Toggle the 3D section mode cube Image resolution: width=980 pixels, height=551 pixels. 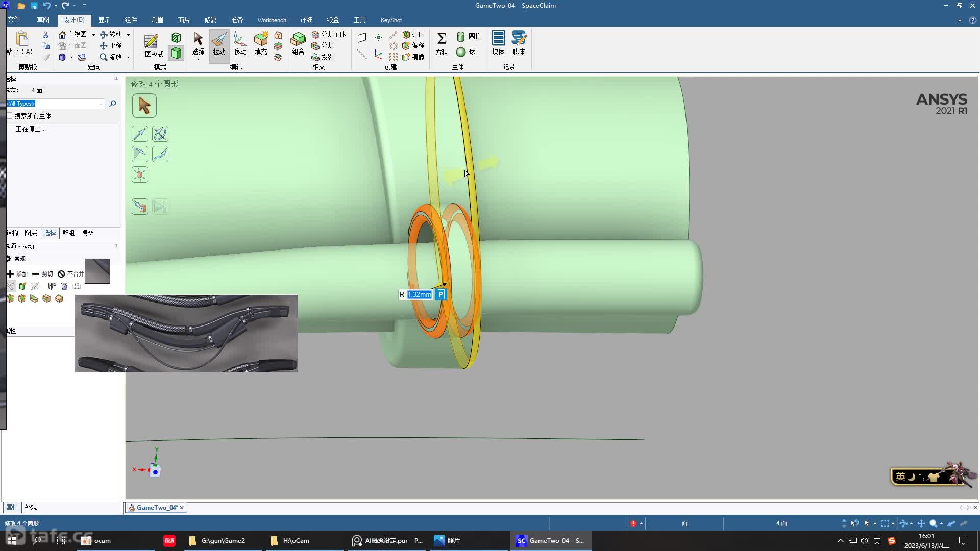point(176,53)
